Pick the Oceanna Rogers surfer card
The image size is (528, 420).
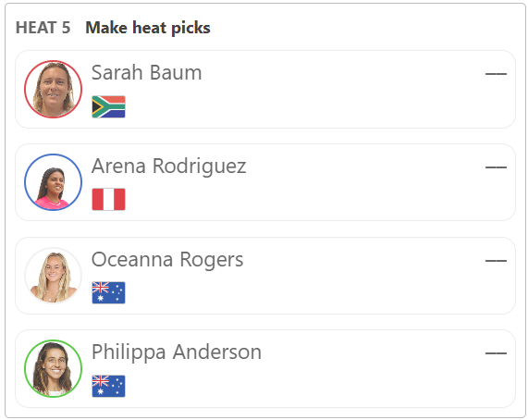(x=265, y=276)
